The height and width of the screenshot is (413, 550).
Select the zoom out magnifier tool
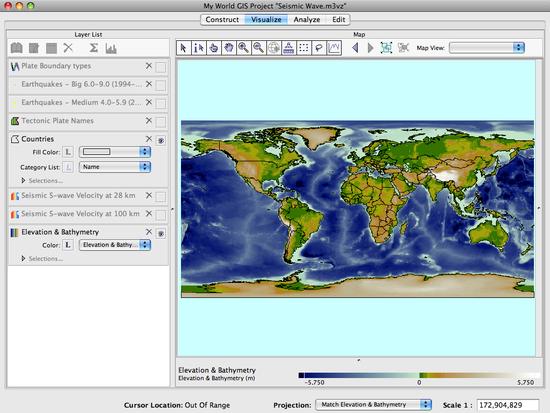point(259,48)
